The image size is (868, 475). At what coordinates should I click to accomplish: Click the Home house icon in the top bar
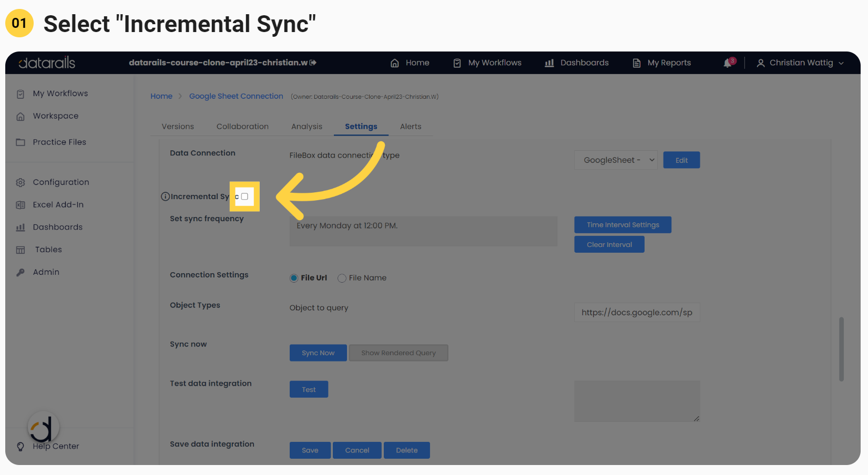pos(395,63)
